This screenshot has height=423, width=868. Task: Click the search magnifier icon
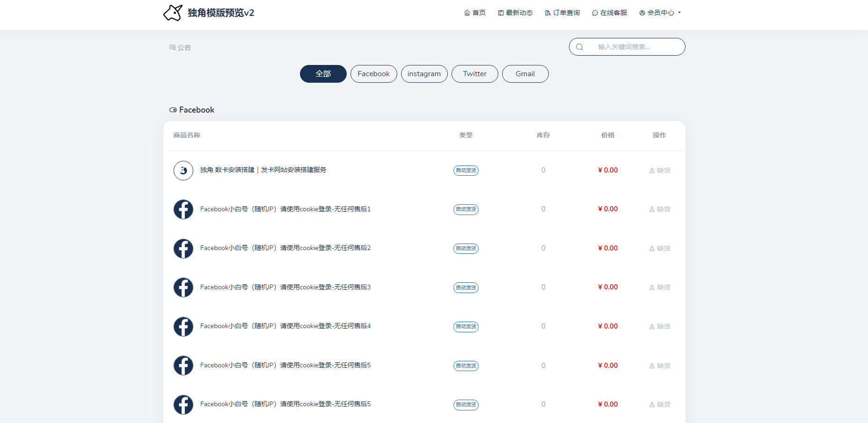point(580,47)
